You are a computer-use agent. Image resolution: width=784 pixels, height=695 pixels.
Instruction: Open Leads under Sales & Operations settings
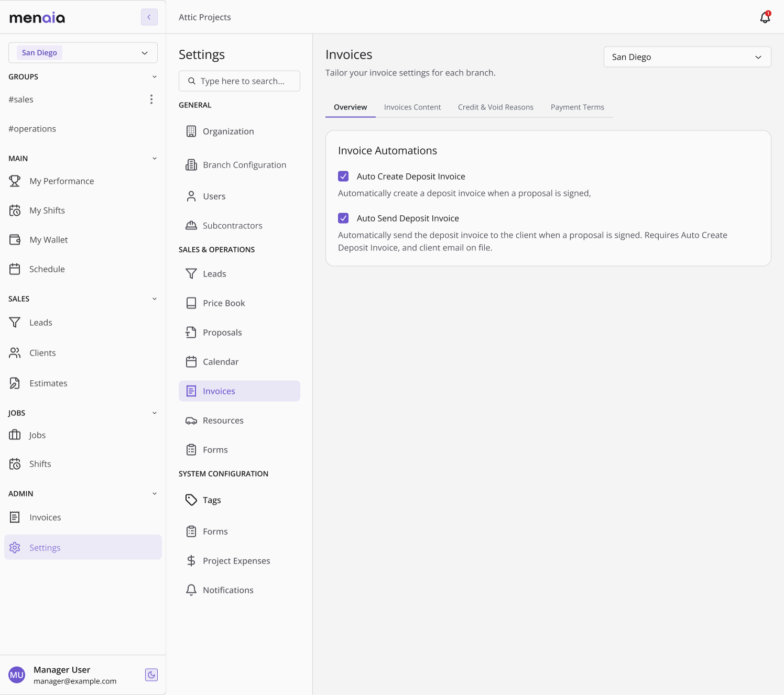(x=239, y=274)
